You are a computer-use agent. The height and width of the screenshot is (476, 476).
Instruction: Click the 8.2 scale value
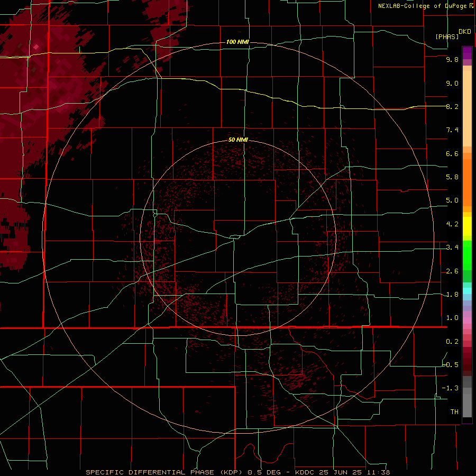[452, 106]
